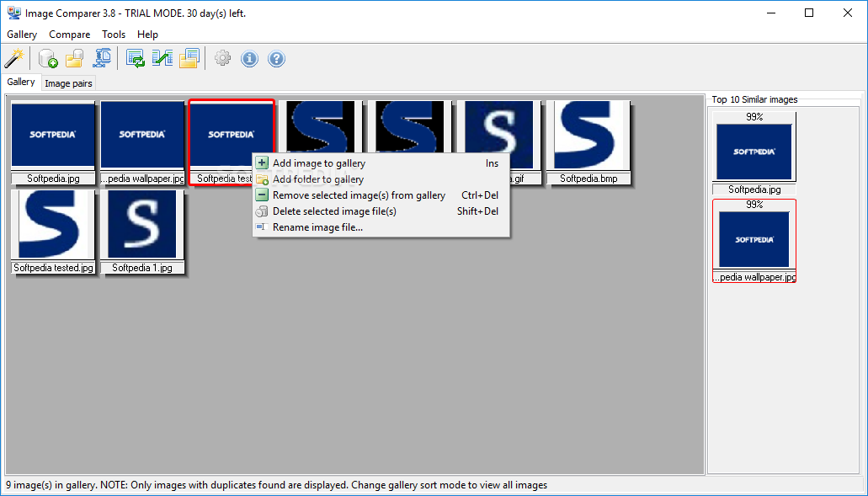Select Softpedia.jpg in Top 10 Similar
Image resolution: width=868 pixels, height=496 pixels.
pyautogui.click(x=754, y=152)
